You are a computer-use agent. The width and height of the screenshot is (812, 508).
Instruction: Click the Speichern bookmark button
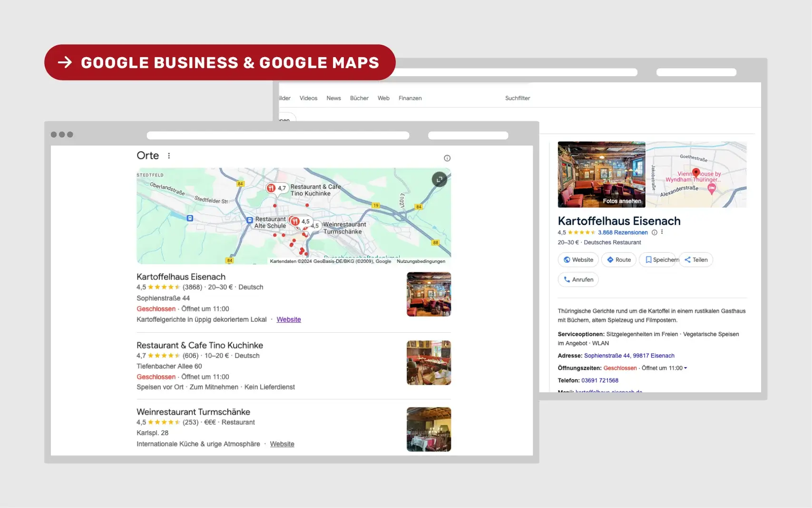point(658,259)
